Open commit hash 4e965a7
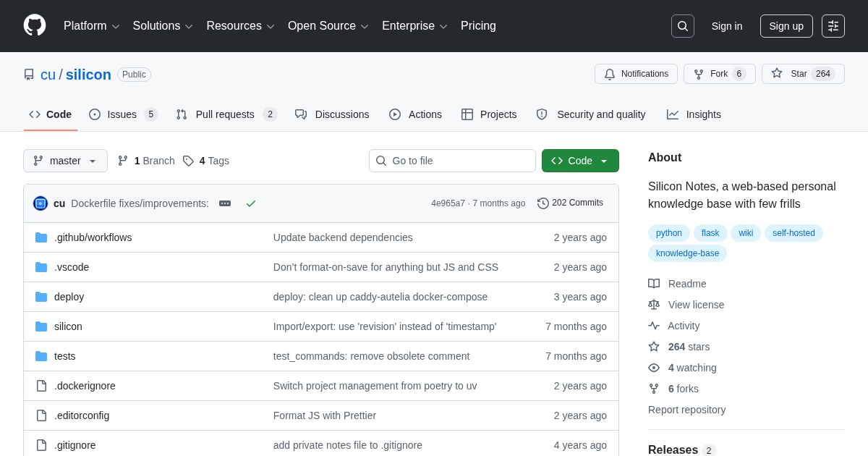 click(448, 203)
